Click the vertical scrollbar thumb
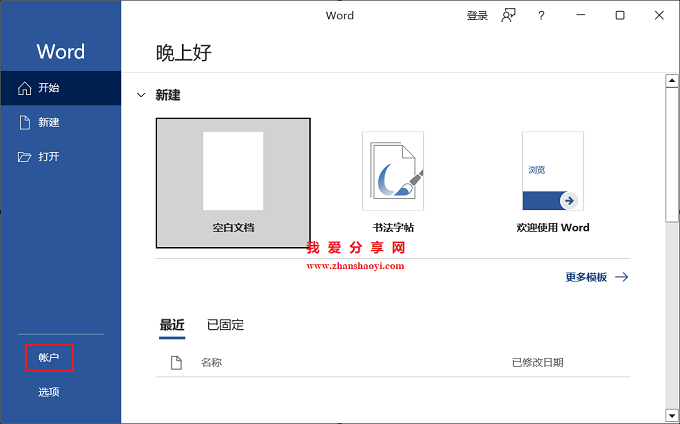The height and width of the screenshot is (424, 680). coord(672,155)
